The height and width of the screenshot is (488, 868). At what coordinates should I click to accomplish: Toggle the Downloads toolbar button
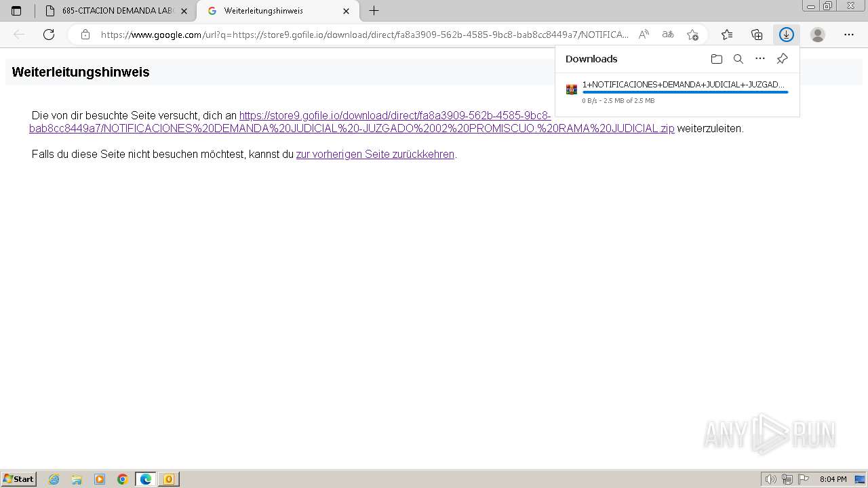(786, 35)
